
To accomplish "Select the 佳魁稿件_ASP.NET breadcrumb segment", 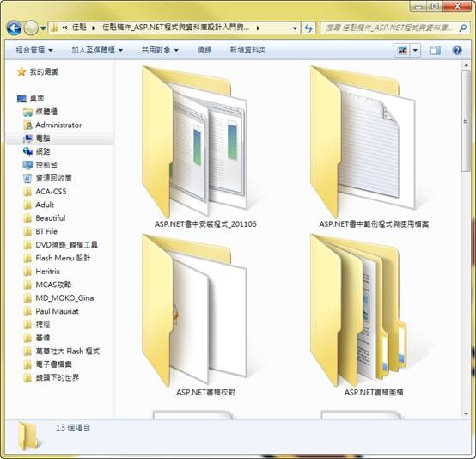I will (176, 28).
